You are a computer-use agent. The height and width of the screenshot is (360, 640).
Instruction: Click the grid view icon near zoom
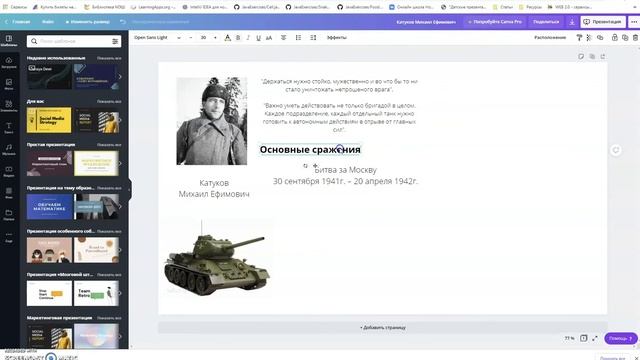[x=584, y=338]
